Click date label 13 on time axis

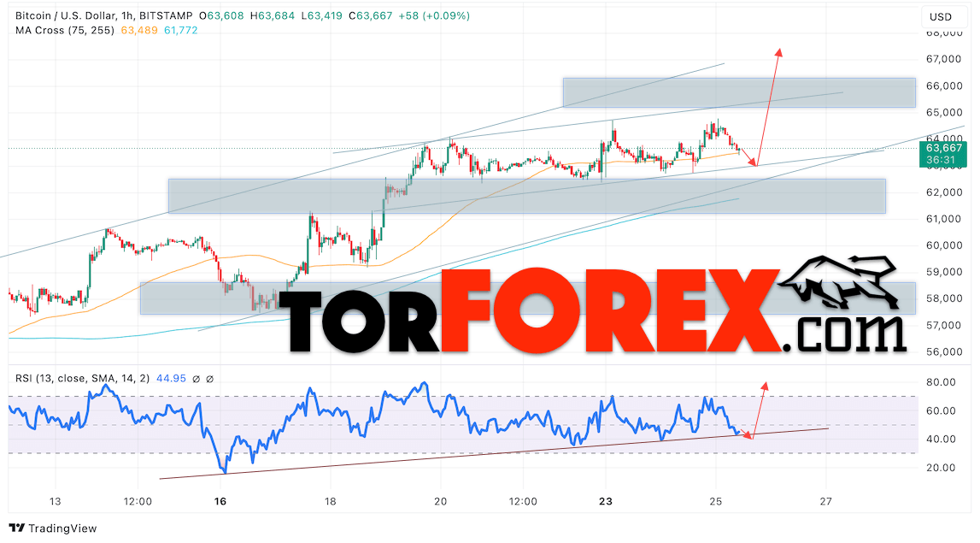coord(55,501)
